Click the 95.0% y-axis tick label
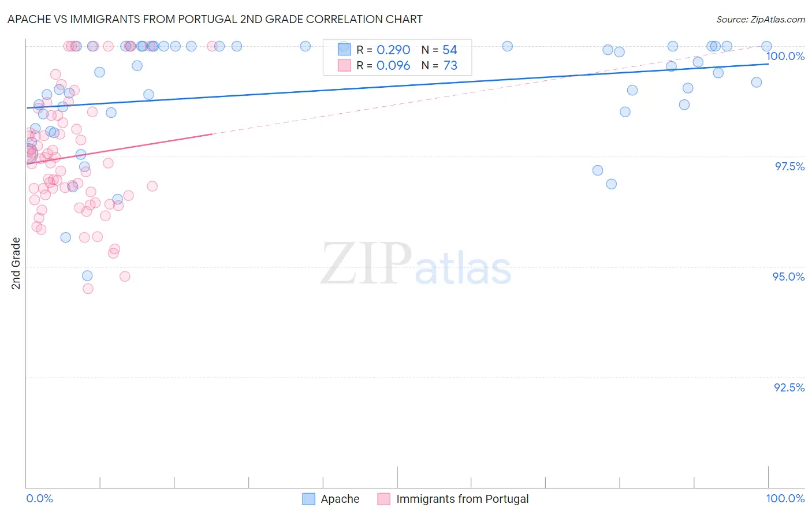The image size is (812, 515). pos(789,277)
